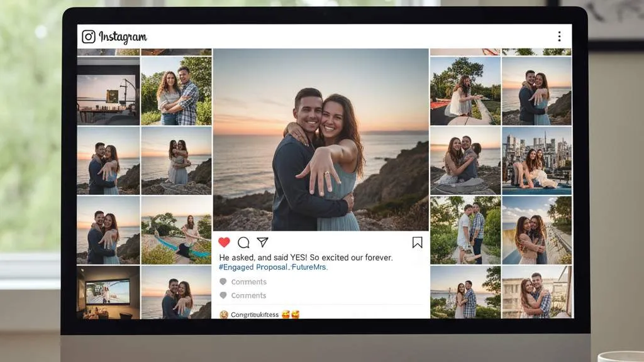Click the speech bubble icon beside second Comments

click(x=223, y=295)
